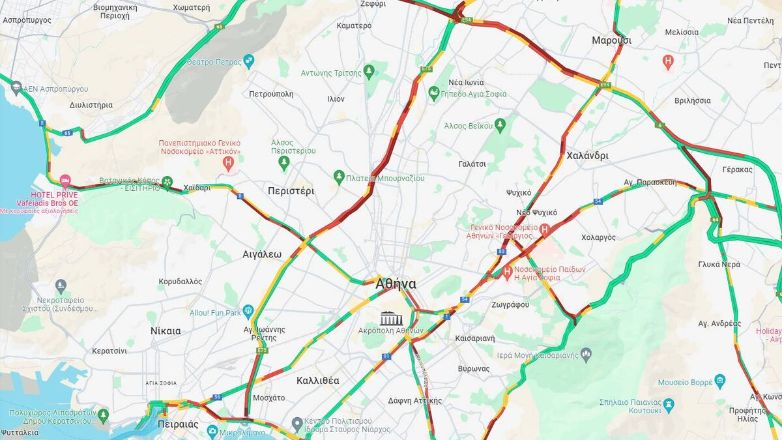Click the Σταύρος Νιάρχος cultural center marker
The height and width of the screenshot is (440, 782).
pyautogui.click(x=297, y=424)
